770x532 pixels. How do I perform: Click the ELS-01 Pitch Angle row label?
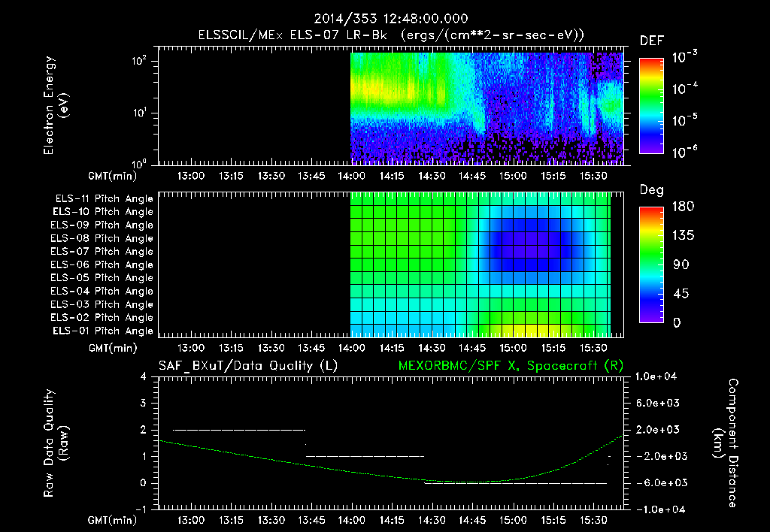(x=103, y=331)
